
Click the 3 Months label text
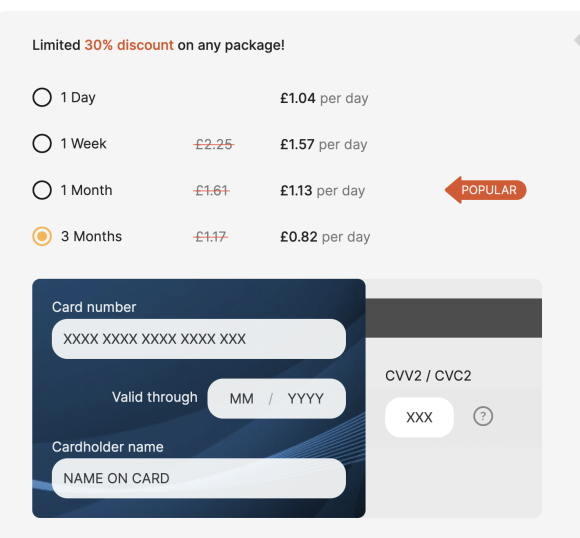click(x=91, y=236)
